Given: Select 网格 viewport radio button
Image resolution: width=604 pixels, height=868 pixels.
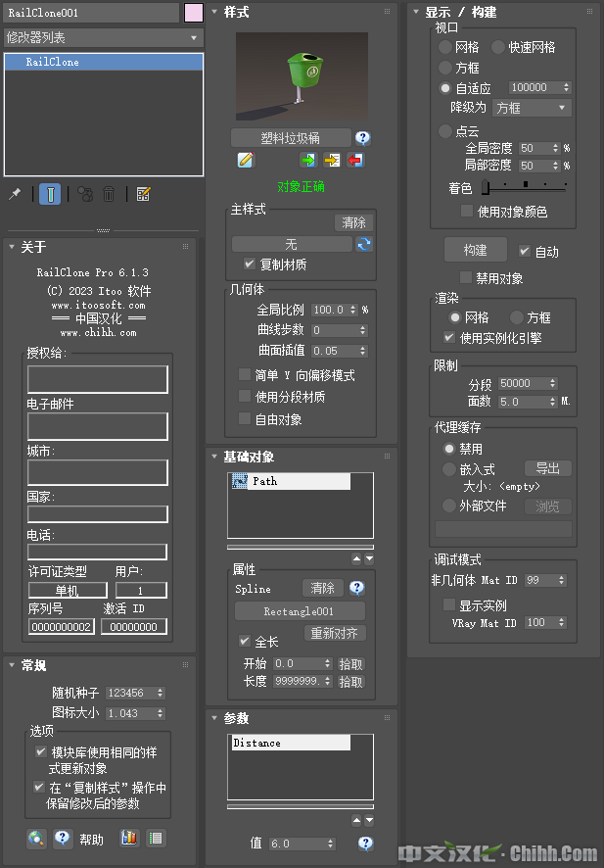Looking at the screenshot, I should [x=445, y=47].
